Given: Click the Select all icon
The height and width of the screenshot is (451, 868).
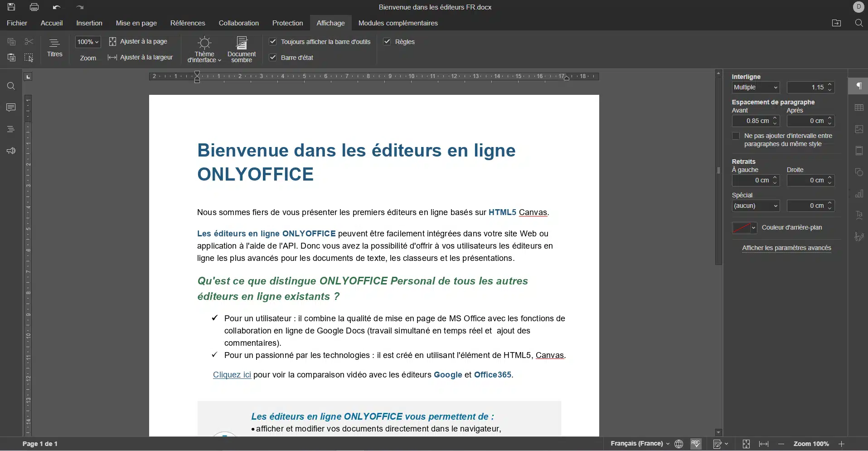Looking at the screenshot, I should [x=29, y=58].
